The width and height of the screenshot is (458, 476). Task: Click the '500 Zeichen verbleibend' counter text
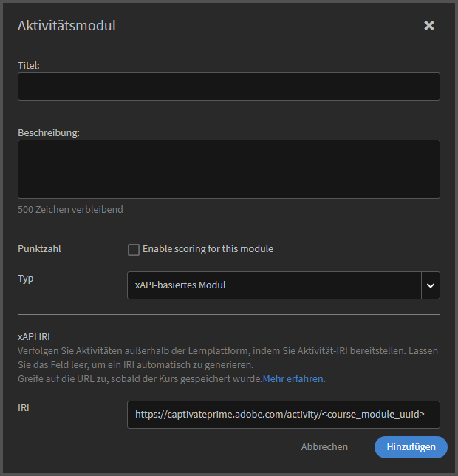70,209
